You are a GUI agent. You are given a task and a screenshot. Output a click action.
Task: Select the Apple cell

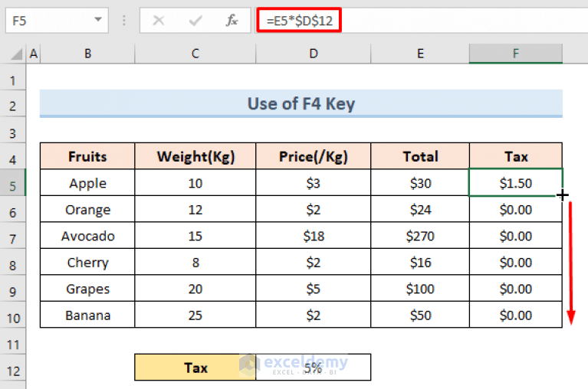pyautogui.click(x=87, y=183)
